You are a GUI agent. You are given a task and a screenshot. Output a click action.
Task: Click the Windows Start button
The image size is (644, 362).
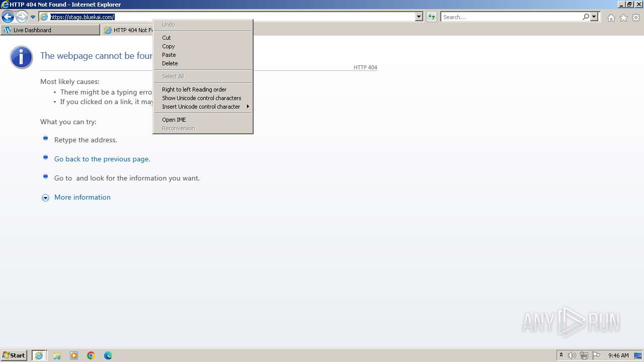click(x=14, y=355)
